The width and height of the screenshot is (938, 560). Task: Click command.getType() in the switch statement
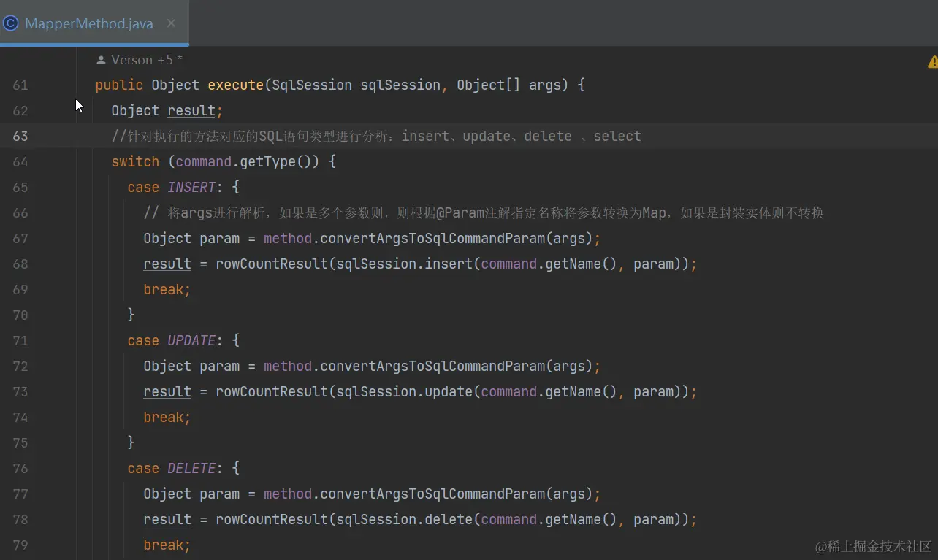pos(243,162)
